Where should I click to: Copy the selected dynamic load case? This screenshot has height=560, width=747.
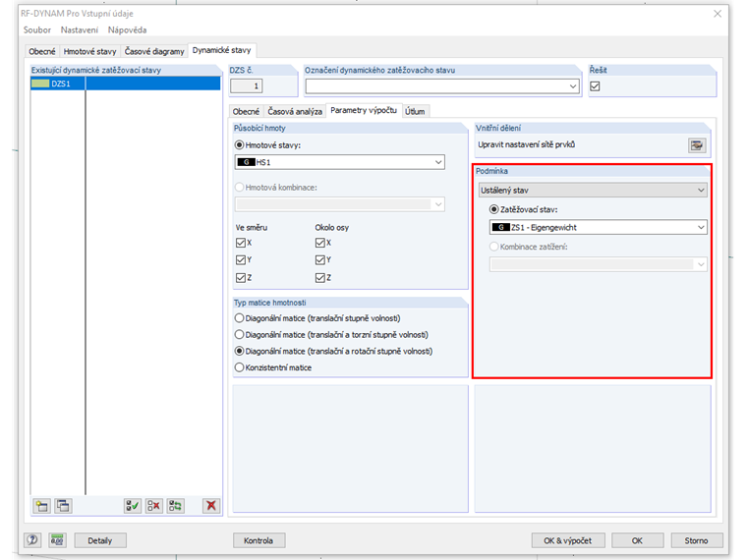(63, 506)
